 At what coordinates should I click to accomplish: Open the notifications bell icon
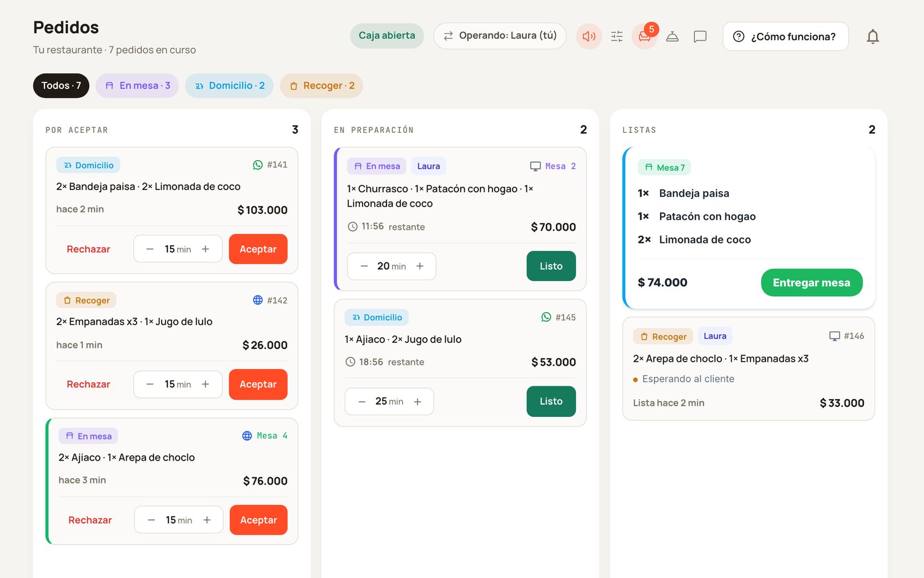point(873,37)
